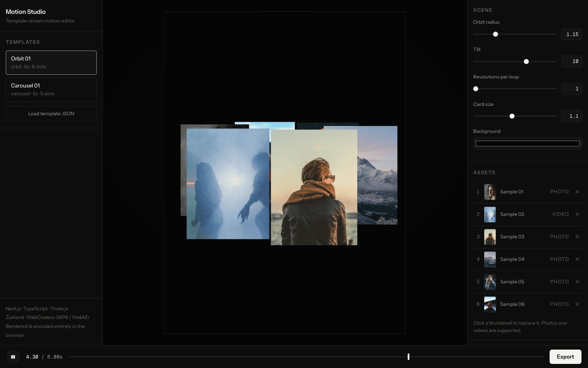Click the timeline playhead marker
Screen dimensions: 588x368
408,357
